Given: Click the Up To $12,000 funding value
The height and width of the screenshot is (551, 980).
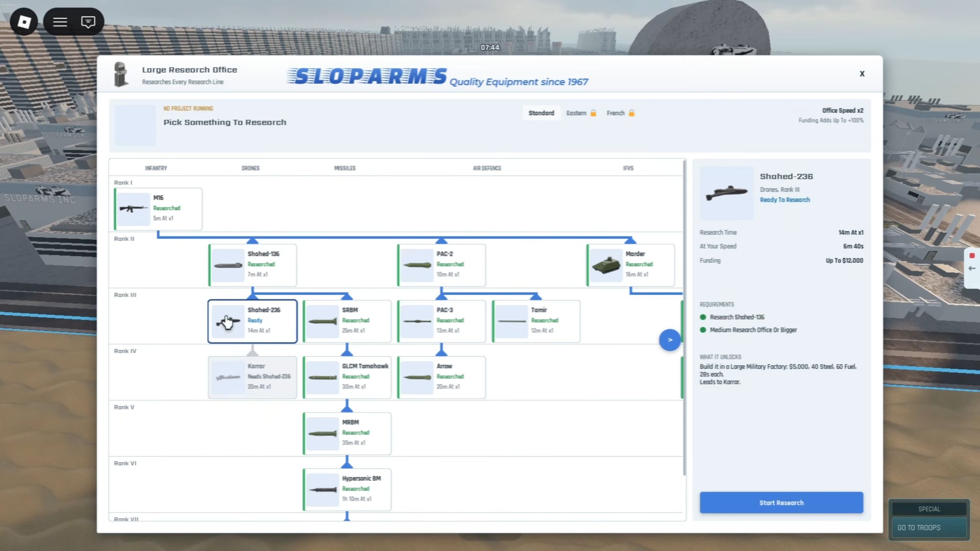Looking at the screenshot, I should [844, 261].
